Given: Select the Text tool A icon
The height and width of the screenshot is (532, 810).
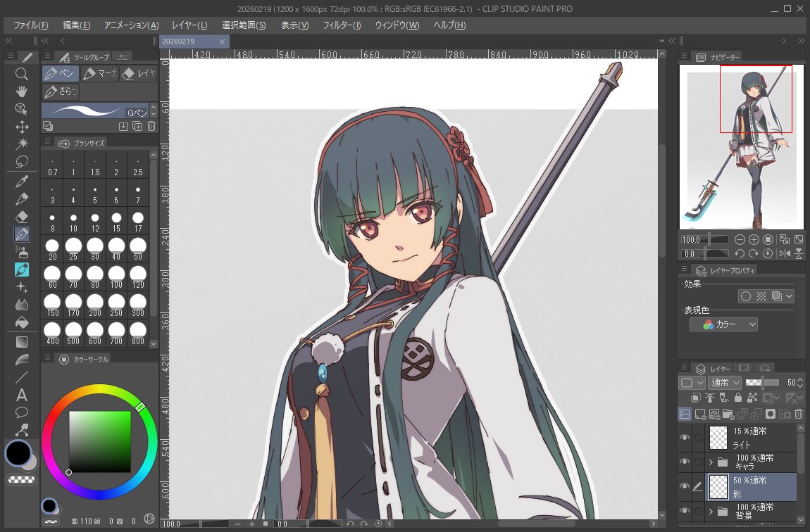Looking at the screenshot, I should pos(21,395).
